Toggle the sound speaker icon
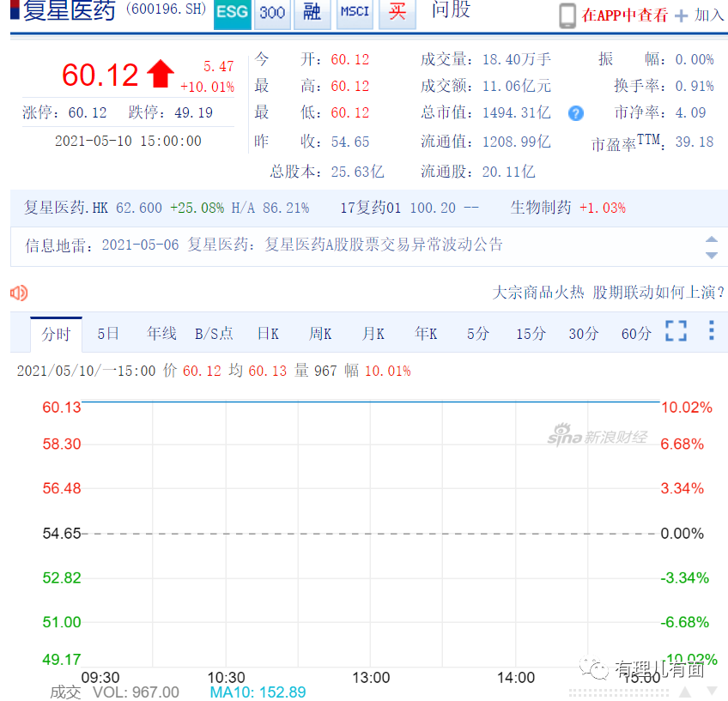 (19, 293)
